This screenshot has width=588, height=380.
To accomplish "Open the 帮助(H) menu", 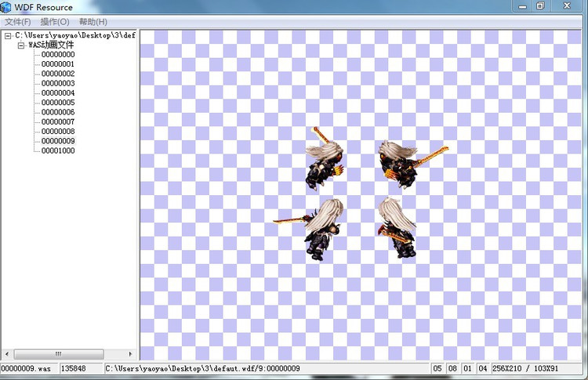I will pos(93,22).
